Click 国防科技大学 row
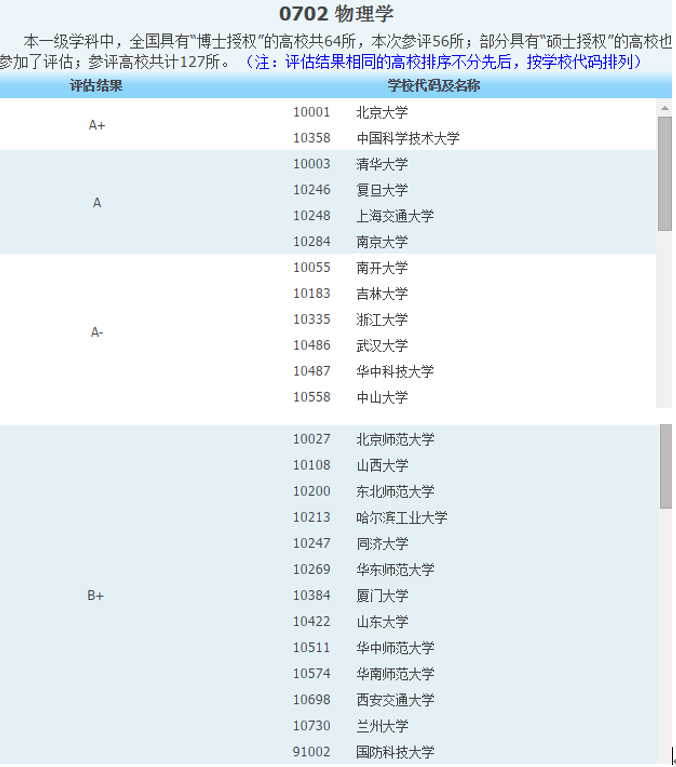Viewport: 676px width, 767px height. (395, 752)
